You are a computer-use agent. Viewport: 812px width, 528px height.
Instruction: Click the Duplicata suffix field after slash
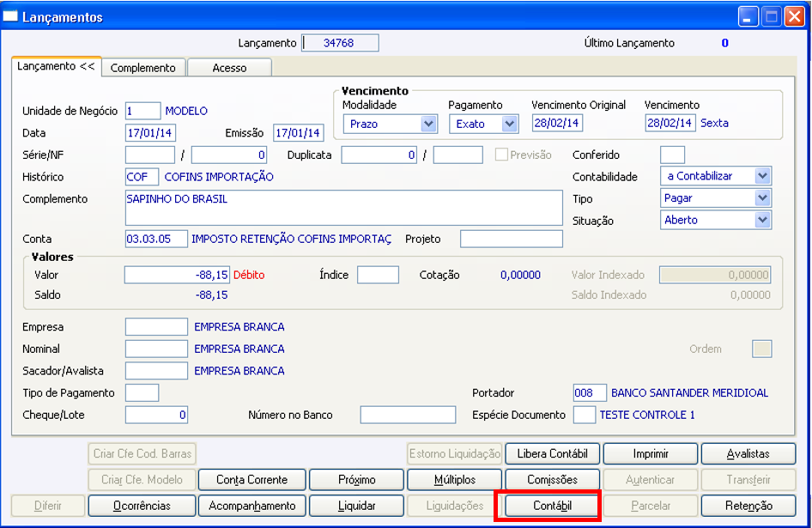(x=458, y=155)
